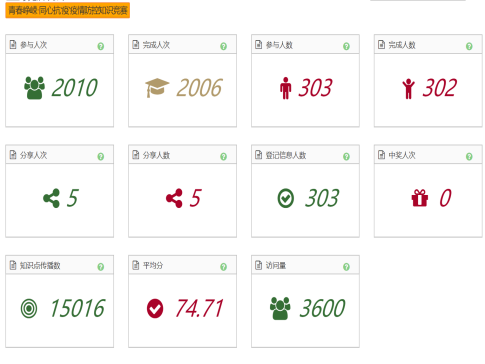485x364 pixels.
Task: Show help for 分享人次 card
Action: point(101,157)
